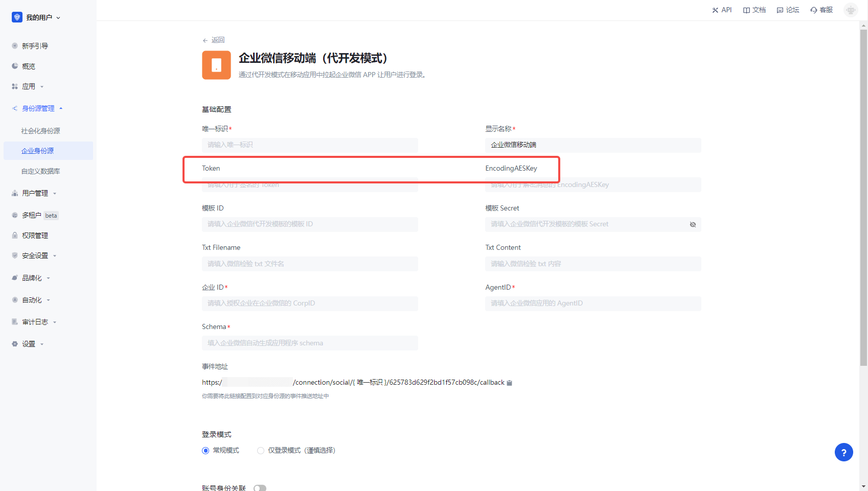Screen dimensions: 868x491
Task: Click the orange 企业微信移动端 app icon
Action: click(216, 65)
